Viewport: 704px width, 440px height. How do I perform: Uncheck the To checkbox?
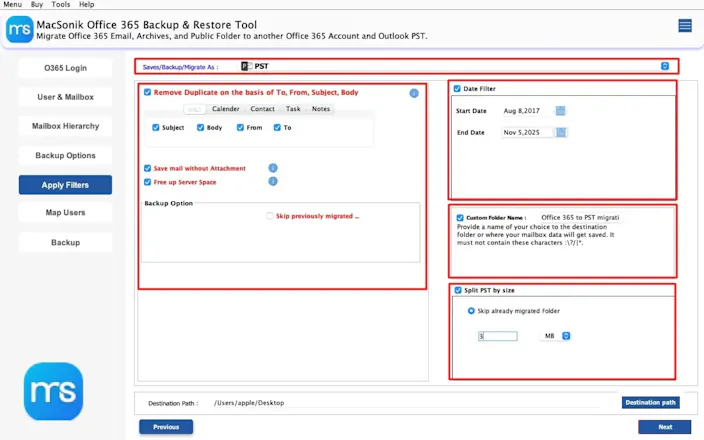(x=277, y=128)
